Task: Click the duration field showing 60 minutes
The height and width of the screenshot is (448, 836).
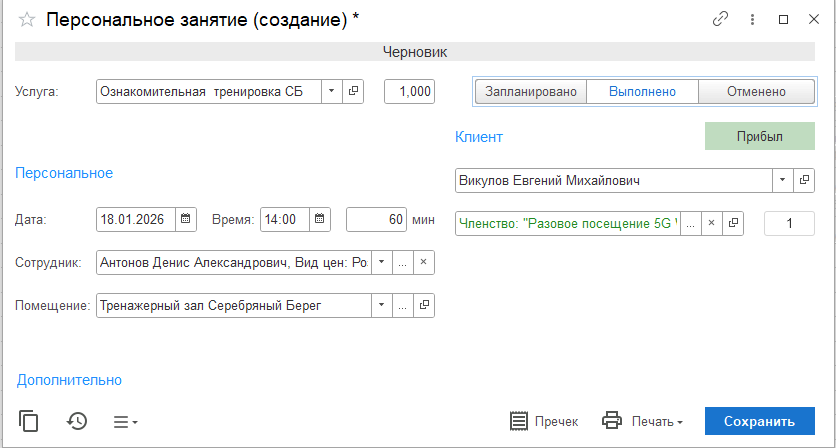Action: [x=376, y=219]
